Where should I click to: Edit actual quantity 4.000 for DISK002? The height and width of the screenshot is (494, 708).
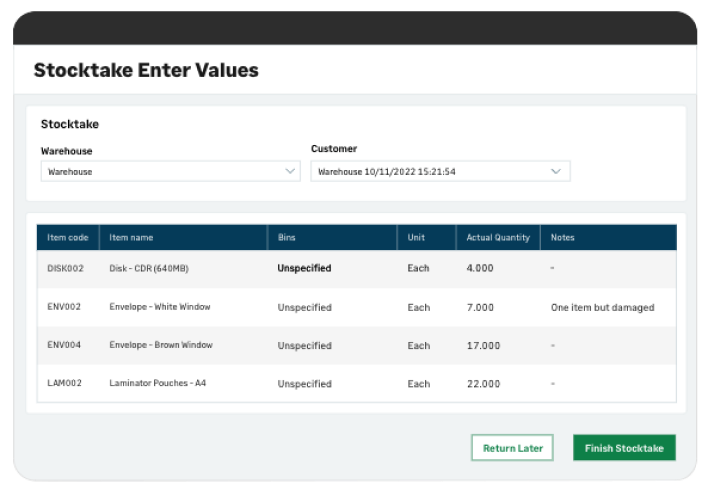[x=482, y=269]
